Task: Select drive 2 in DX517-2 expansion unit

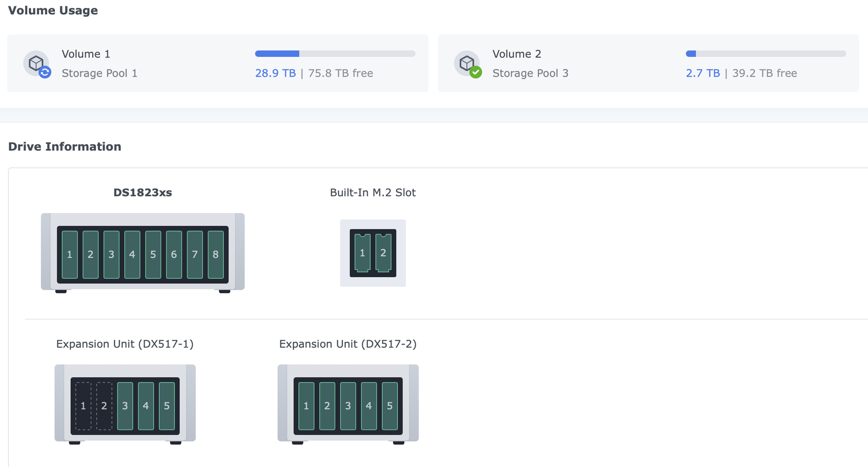Action: [327, 406]
